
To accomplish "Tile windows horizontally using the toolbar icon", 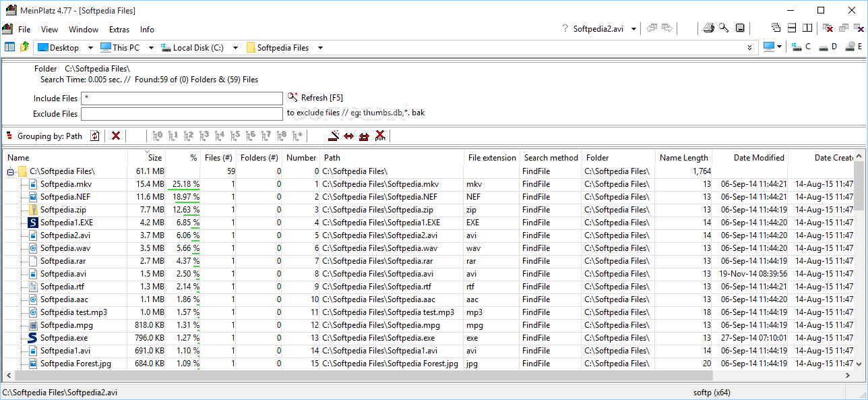I will pyautogui.click(x=792, y=28).
